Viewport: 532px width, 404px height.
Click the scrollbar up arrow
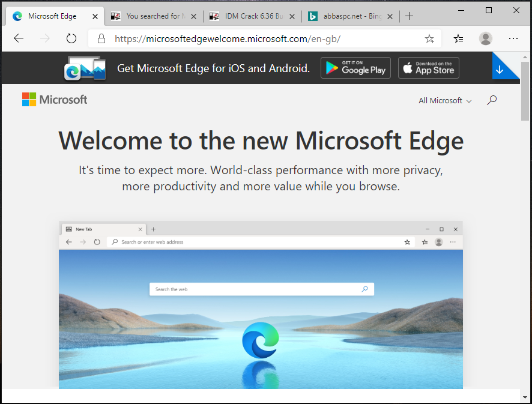525,57
